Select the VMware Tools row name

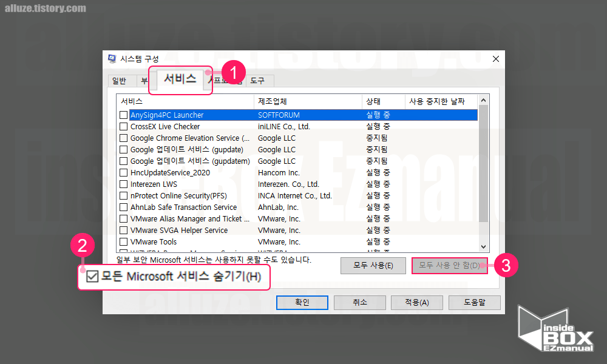click(x=154, y=242)
